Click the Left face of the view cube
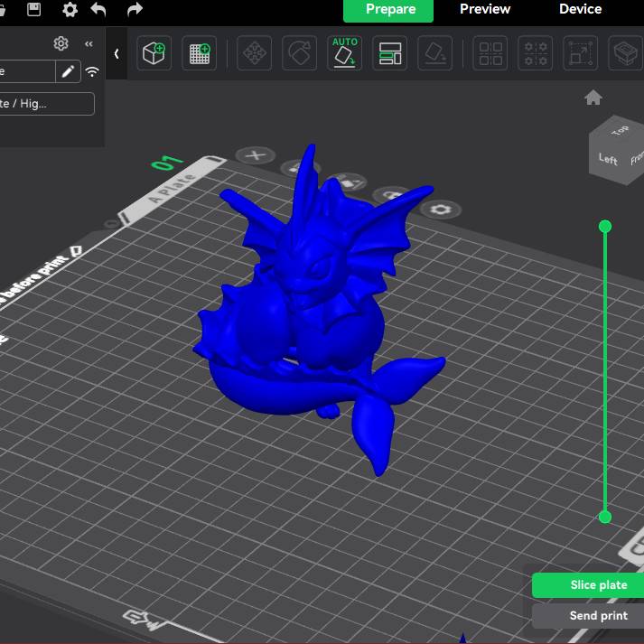644x644 pixels. [607, 159]
